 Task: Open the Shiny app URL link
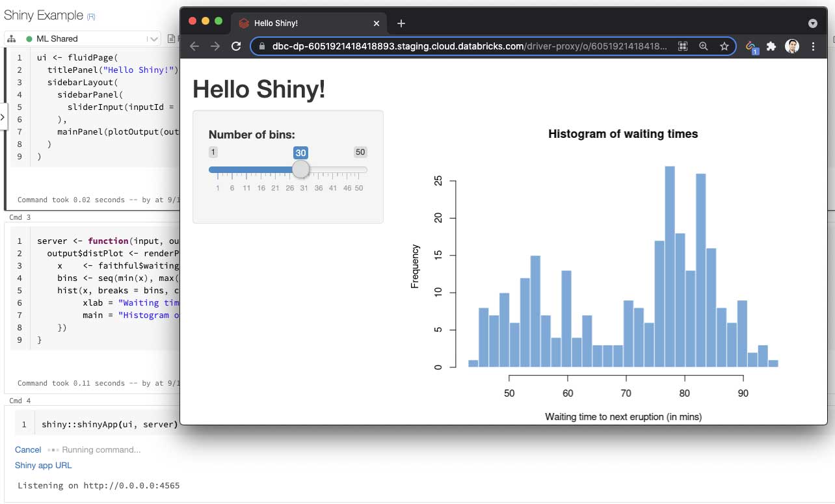click(43, 465)
